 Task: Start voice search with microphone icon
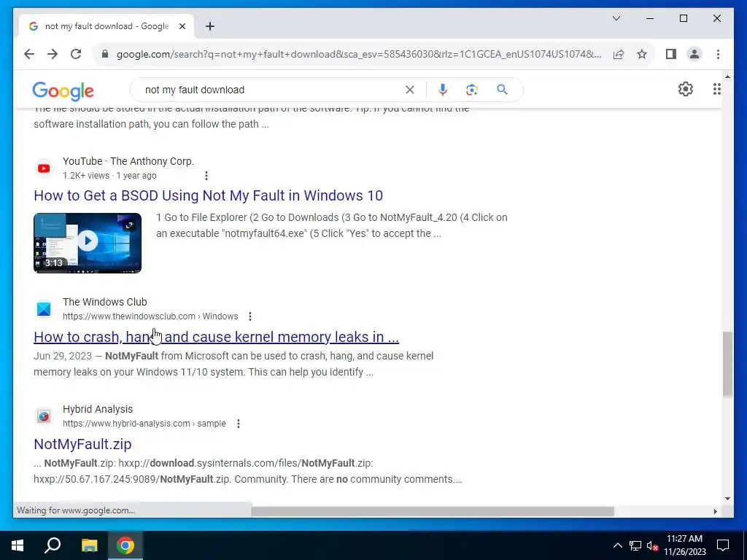(x=443, y=90)
